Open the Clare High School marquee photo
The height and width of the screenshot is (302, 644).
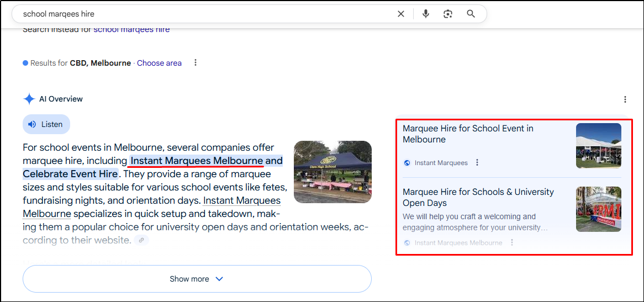coord(332,172)
